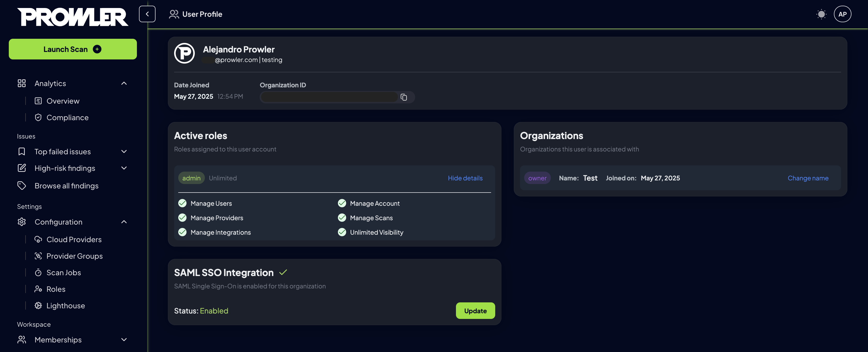The height and width of the screenshot is (352, 868).
Task: Click Update in SAML SSO Integration
Action: point(475,311)
